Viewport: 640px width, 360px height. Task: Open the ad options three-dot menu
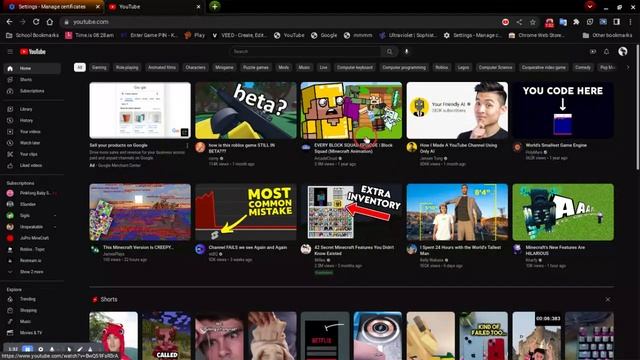click(x=187, y=146)
